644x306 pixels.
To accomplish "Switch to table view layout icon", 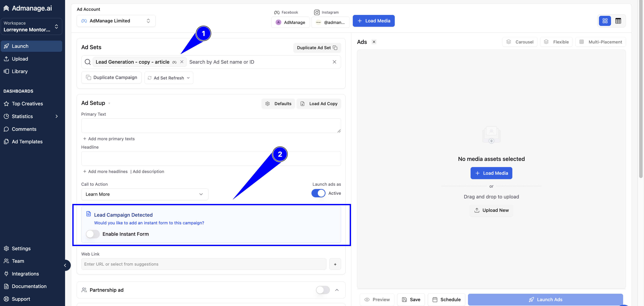I will coord(618,21).
